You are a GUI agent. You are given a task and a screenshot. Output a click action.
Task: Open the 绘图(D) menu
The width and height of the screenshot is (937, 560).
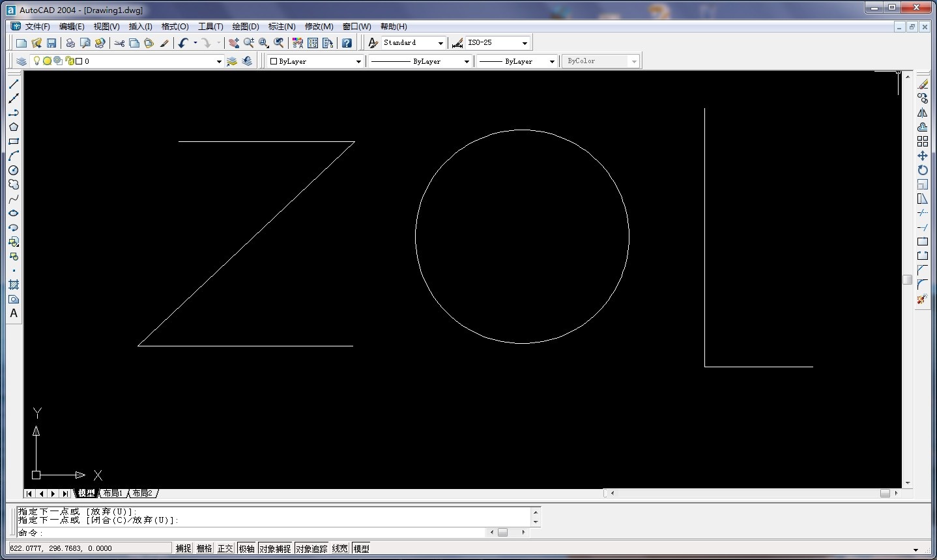(246, 27)
